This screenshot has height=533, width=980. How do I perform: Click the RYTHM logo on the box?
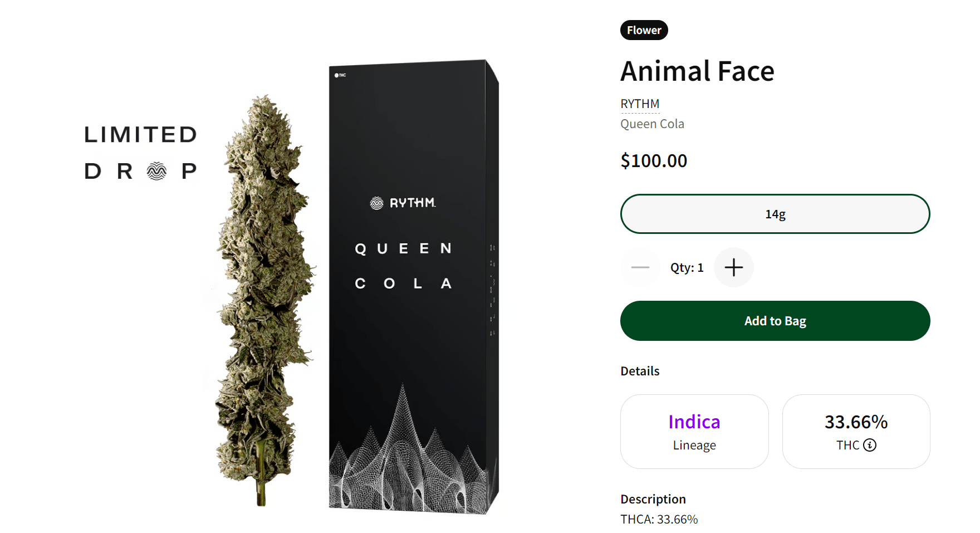[403, 203]
